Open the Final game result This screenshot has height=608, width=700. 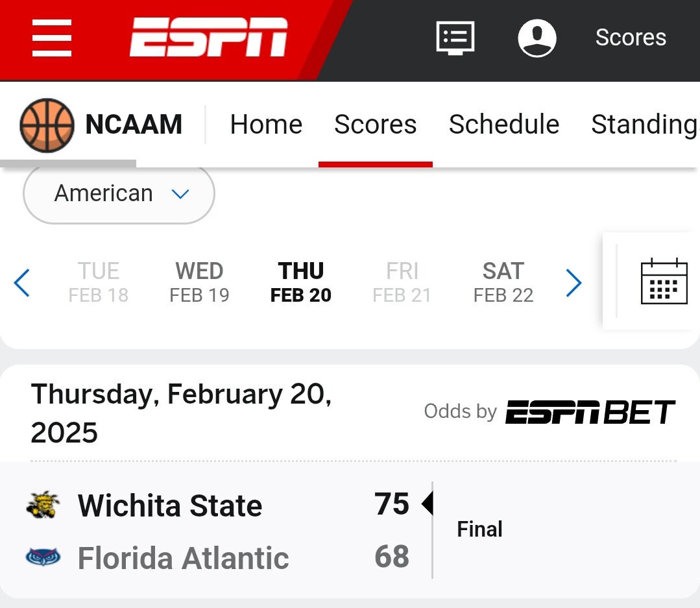pos(479,529)
